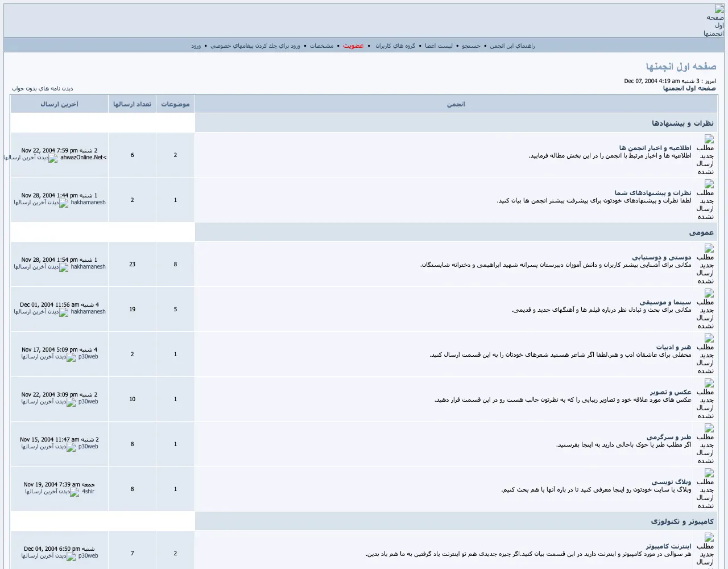The width and height of the screenshot is (728, 569).
Task: Open the 'دوستی و دوستیابی' forum
Action: click(661, 257)
